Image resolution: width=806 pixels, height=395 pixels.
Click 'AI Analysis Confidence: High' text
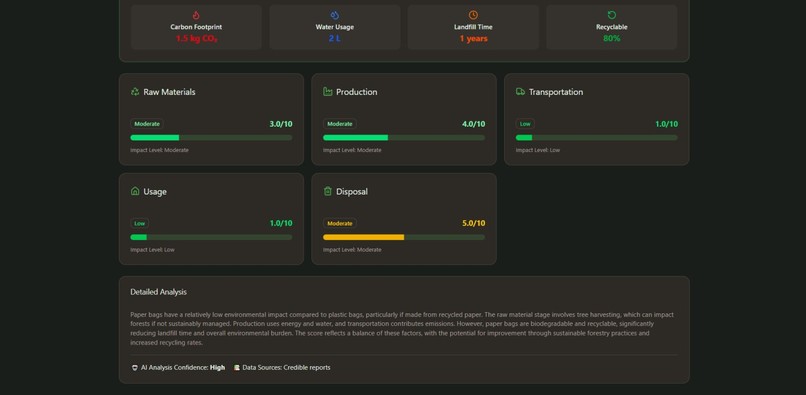(x=183, y=368)
